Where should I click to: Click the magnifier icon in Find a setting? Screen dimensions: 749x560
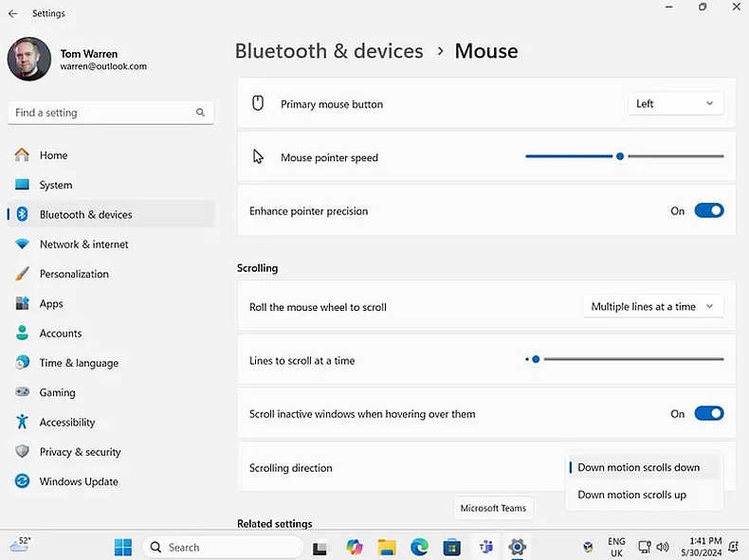pyautogui.click(x=200, y=112)
